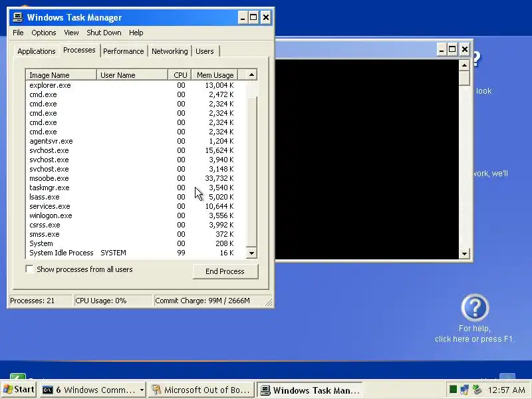Sort by CPU column header

point(180,75)
